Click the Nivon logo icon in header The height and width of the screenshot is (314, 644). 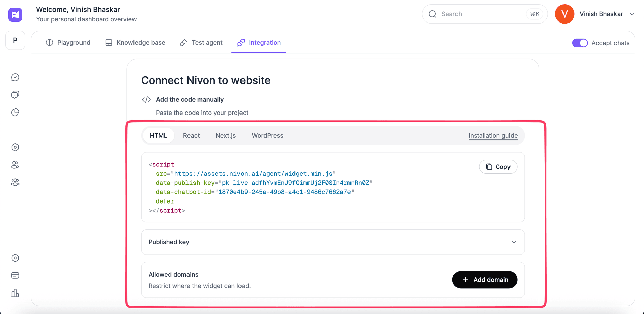tap(15, 15)
